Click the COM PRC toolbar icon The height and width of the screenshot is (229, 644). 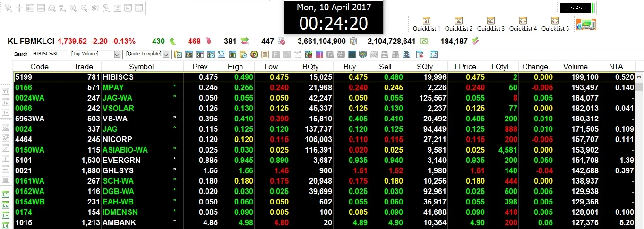[x=406, y=54]
